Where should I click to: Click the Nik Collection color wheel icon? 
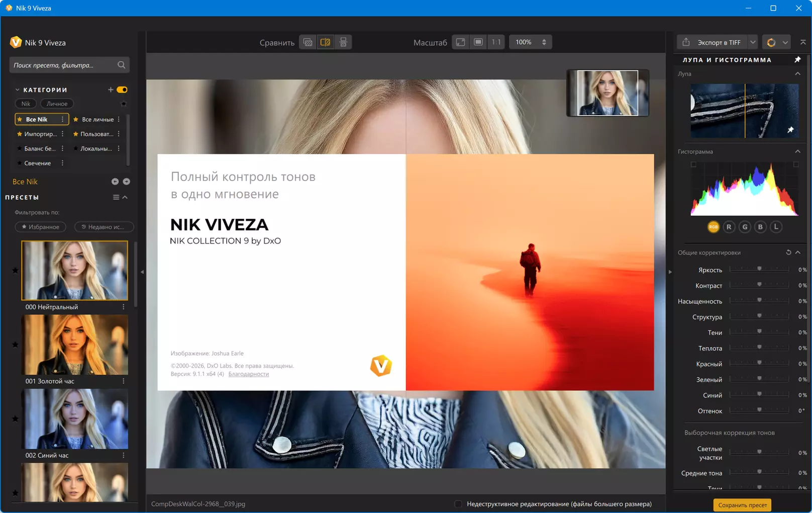pyautogui.click(x=771, y=42)
